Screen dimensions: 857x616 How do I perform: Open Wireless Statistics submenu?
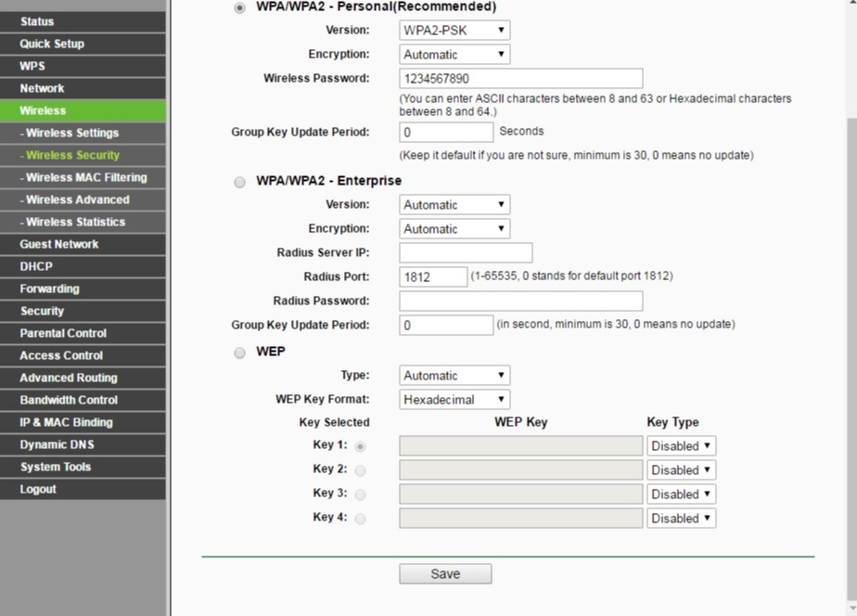[83, 222]
